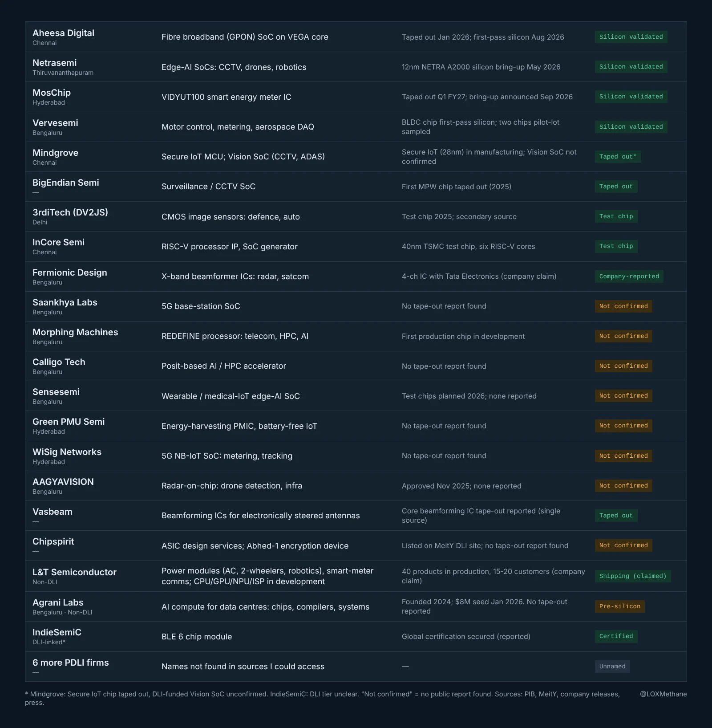Screen dimensions: 712x728
Task: Select the Test chip badge for InCore Semi
Action: click(616, 246)
